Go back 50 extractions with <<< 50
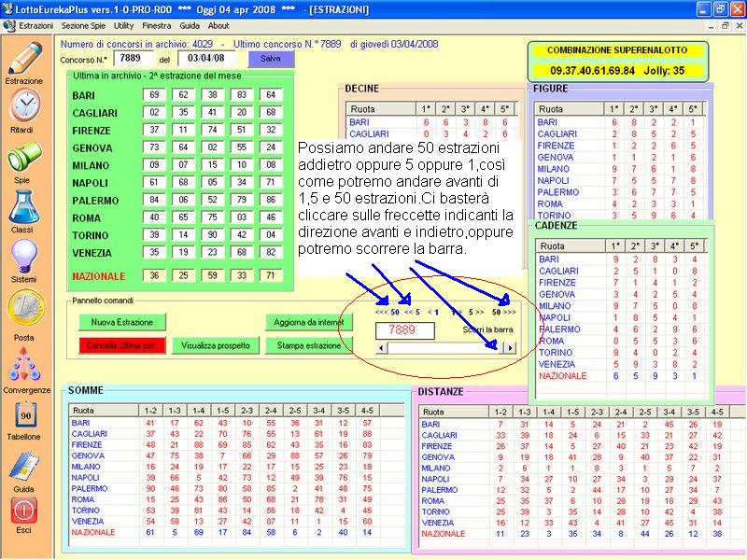Screen dimensions: 747x560 pos(388,313)
